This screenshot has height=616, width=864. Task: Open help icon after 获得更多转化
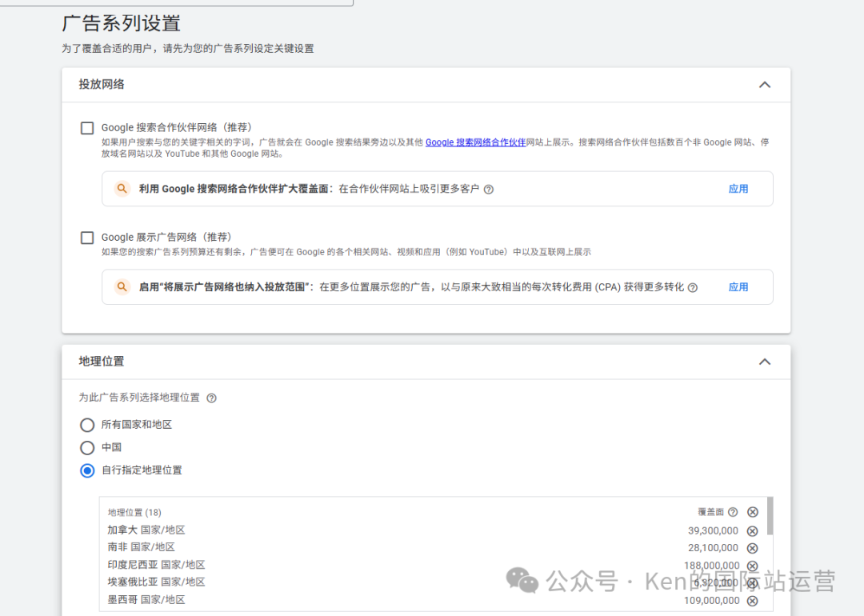(693, 288)
